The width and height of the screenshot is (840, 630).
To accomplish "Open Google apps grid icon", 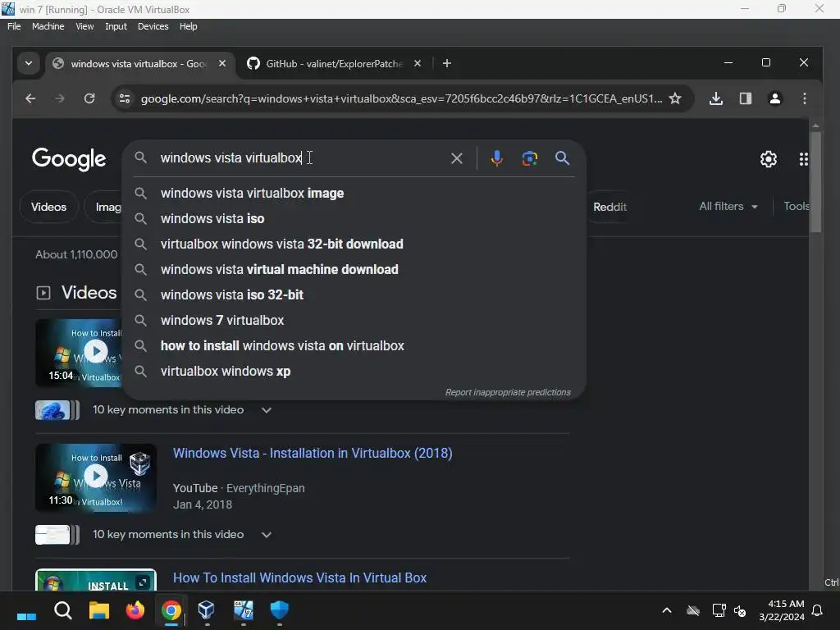I will coord(804,159).
